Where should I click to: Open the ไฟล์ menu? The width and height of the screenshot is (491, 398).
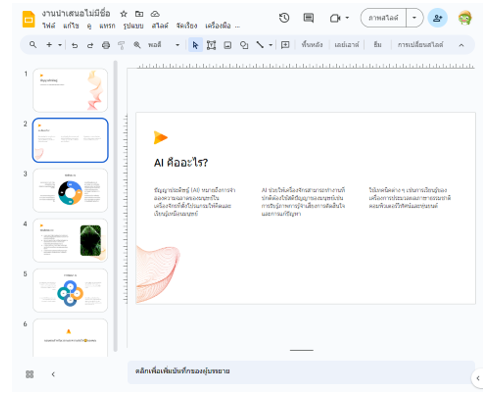pos(49,26)
